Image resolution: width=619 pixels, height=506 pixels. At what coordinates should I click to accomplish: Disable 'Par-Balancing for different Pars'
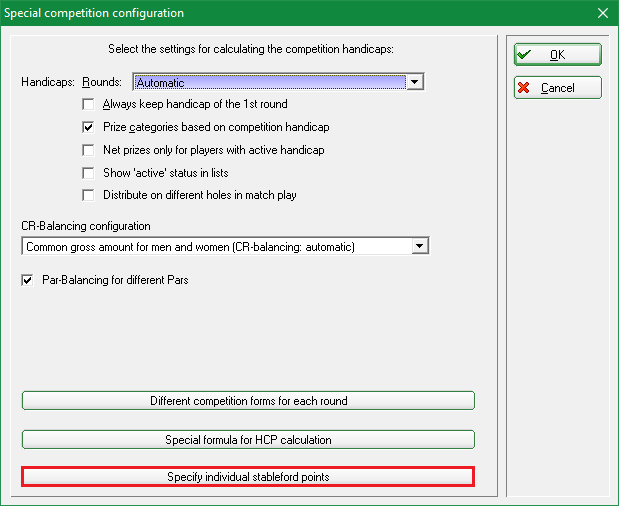pyautogui.click(x=28, y=281)
